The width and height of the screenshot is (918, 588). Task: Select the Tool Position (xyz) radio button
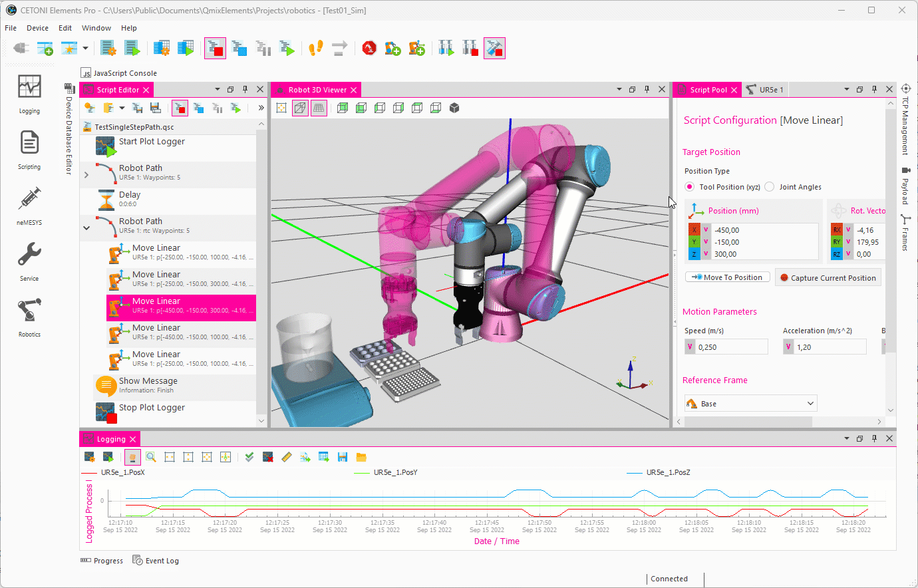pos(689,187)
